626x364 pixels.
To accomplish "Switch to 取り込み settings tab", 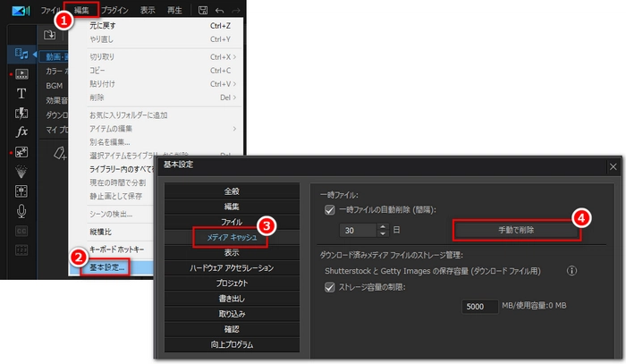I will [x=232, y=314].
